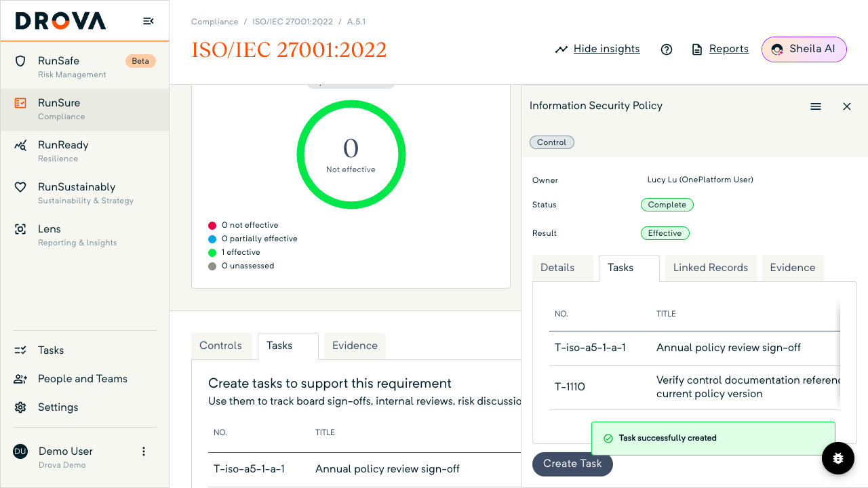Click the DROVA logo
The height and width of the screenshot is (488, 868).
[61, 21]
